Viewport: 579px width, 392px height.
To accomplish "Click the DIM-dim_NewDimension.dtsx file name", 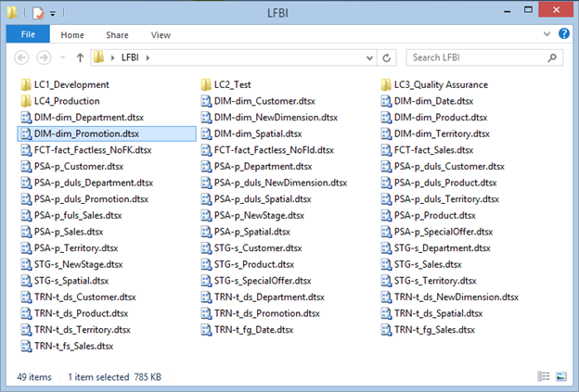I will coord(276,118).
